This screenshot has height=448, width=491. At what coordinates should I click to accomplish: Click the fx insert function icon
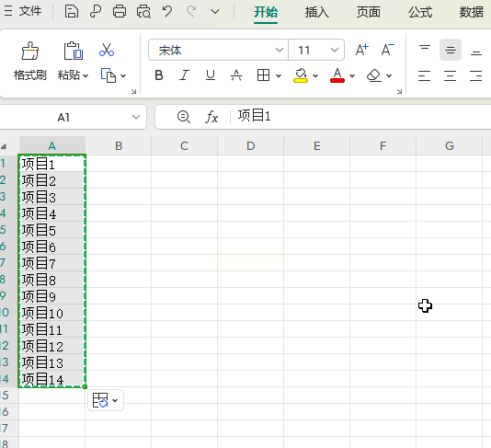(211, 117)
